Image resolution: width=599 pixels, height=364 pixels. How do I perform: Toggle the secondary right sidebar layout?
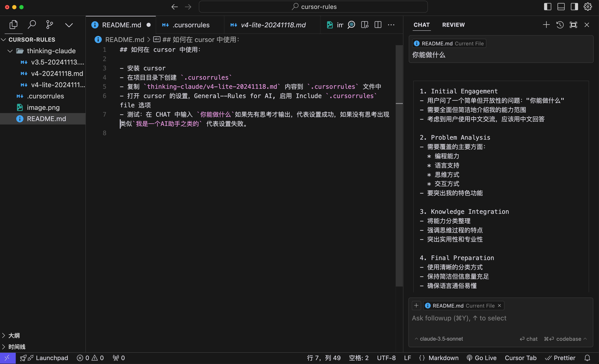[x=574, y=7]
